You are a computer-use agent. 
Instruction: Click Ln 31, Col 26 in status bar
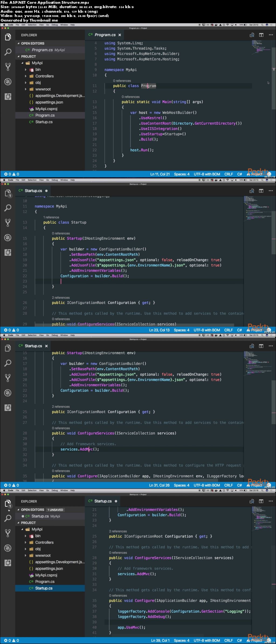click(x=159, y=485)
